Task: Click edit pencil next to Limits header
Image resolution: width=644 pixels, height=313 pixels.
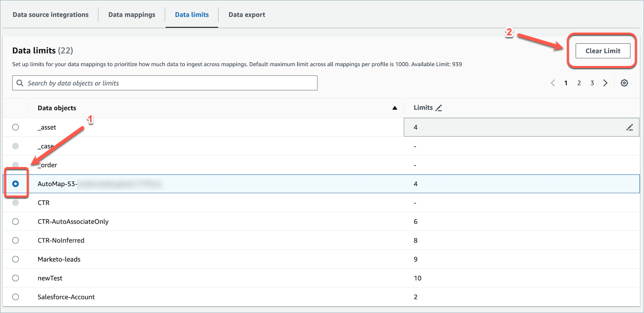Action: 439,108
